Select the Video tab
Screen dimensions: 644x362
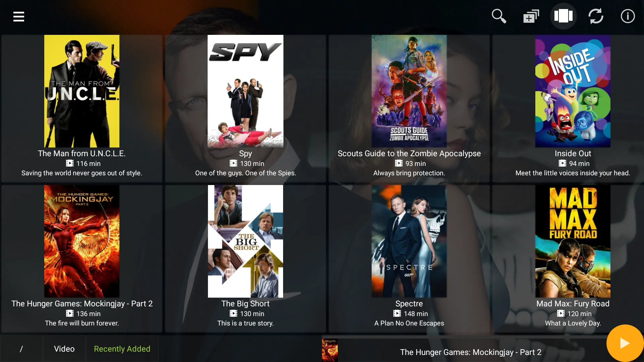tap(64, 349)
